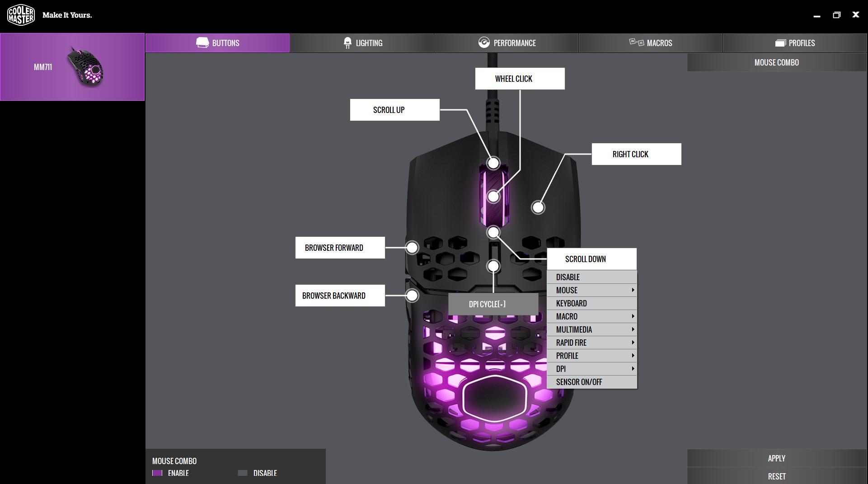Viewport: 868px width, 484px height.
Task: Expand the Multimedia submenu arrow
Action: [633, 329]
